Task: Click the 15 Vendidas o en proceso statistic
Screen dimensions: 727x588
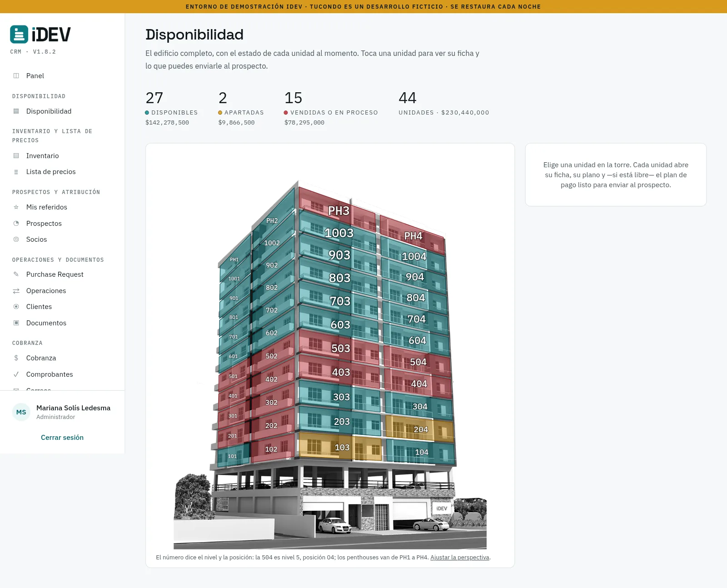Action: coord(331,109)
